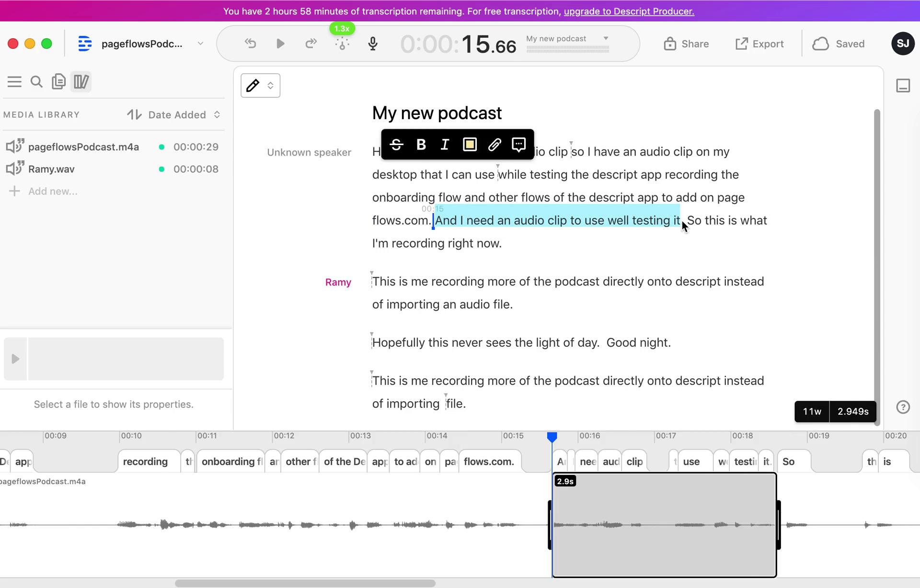Click the Ramy speaker label
The width and height of the screenshot is (920, 588).
(x=338, y=283)
